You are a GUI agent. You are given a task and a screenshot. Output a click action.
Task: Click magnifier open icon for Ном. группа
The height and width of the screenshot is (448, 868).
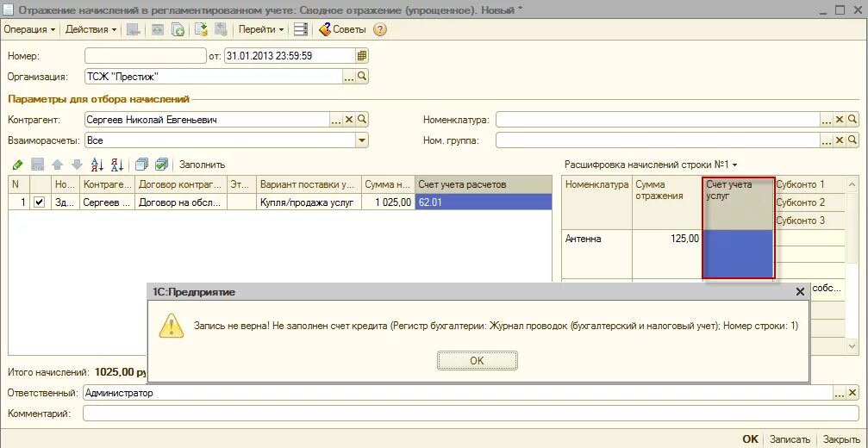tap(852, 140)
